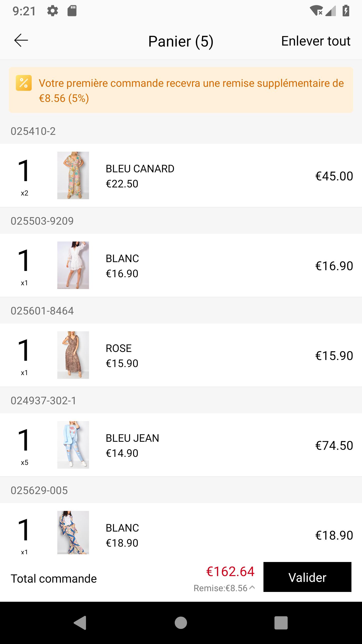
Task: Tap the back arrow icon
Action: click(x=21, y=41)
